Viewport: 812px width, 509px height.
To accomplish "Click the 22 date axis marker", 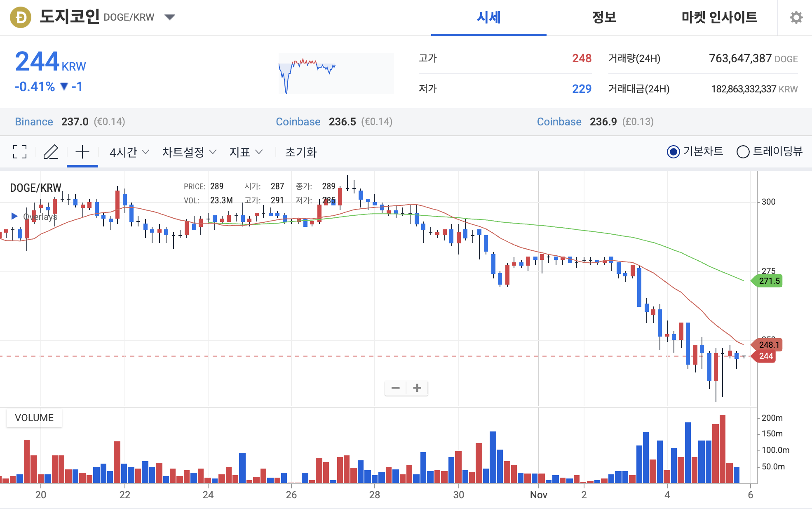I will point(124,495).
